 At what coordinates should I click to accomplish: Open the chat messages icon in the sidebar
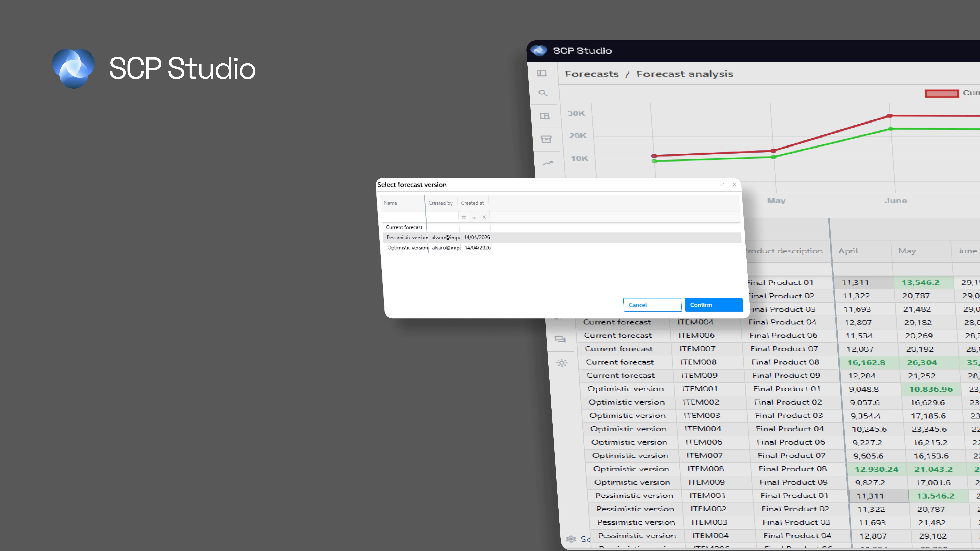coord(560,339)
